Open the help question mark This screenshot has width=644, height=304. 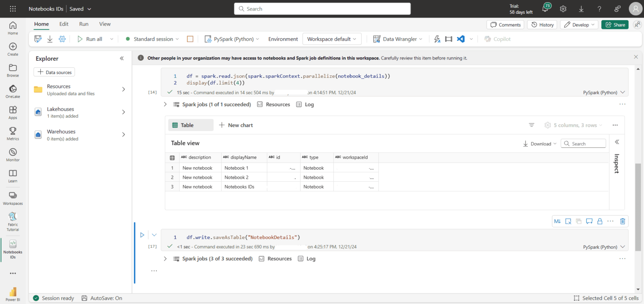(x=600, y=9)
